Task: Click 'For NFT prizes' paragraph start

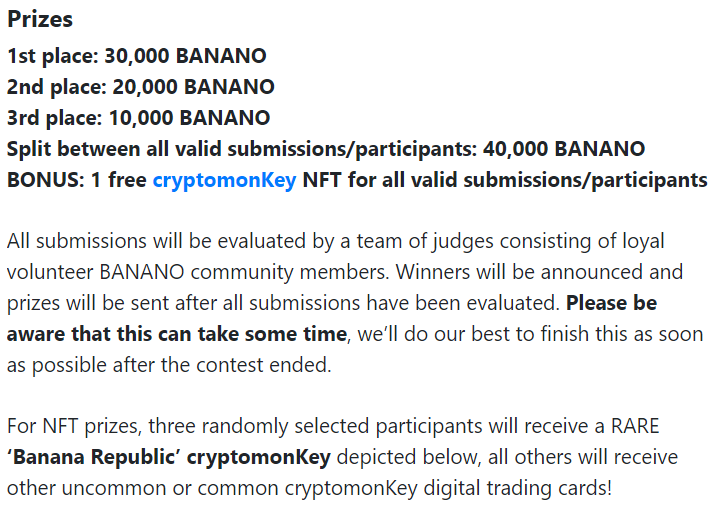Action: (74, 426)
